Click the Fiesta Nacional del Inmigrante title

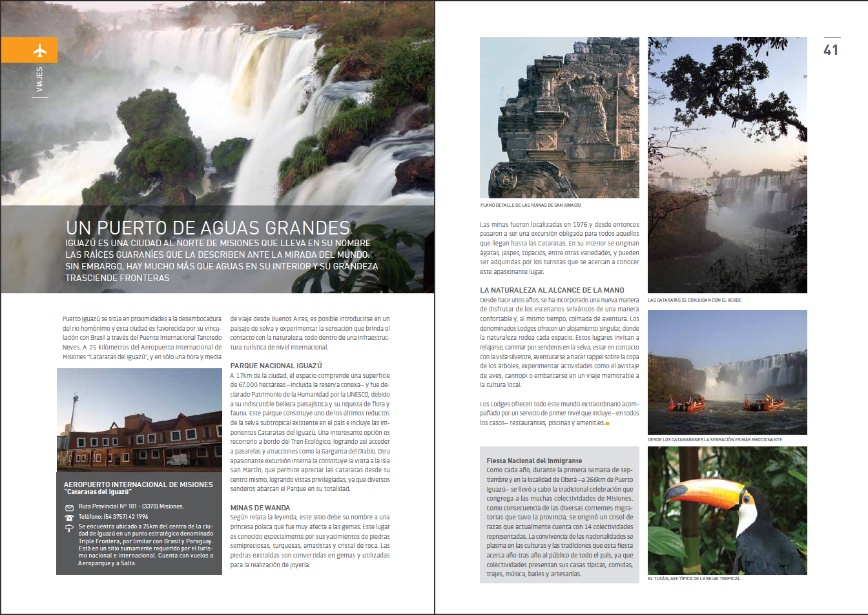(x=534, y=461)
